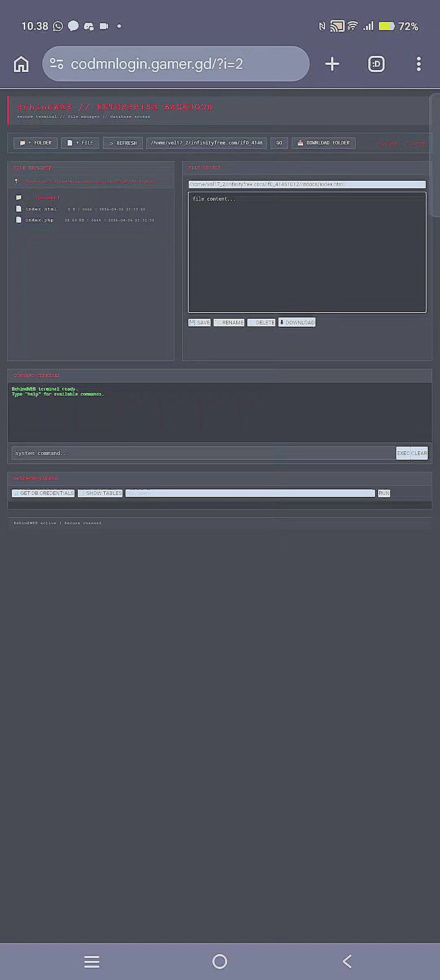440x980 pixels.
Task: Click the CLEAR terminal button
Action: click(x=419, y=453)
